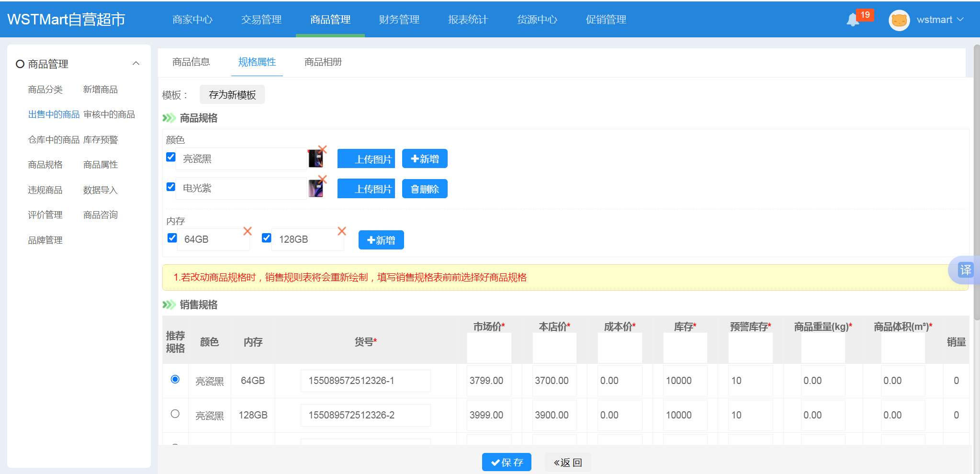Image resolution: width=980 pixels, height=474 pixels.
Task: Uncheck the 电光紫 color checkbox
Action: (171, 187)
